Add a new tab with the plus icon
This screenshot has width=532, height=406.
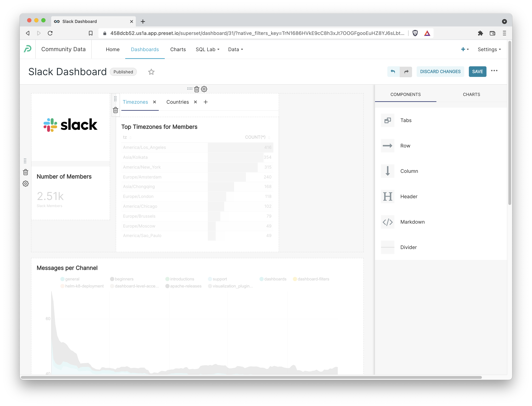point(206,102)
